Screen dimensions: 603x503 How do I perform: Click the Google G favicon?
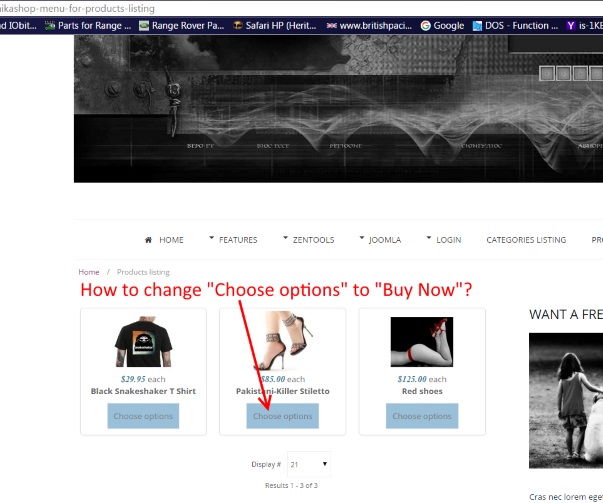(425, 26)
